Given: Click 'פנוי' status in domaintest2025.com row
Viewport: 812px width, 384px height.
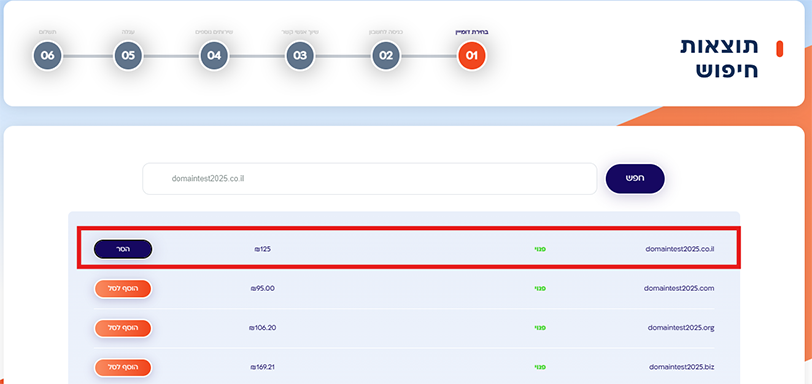Looking at the screenshot, I should pos(540,288).
